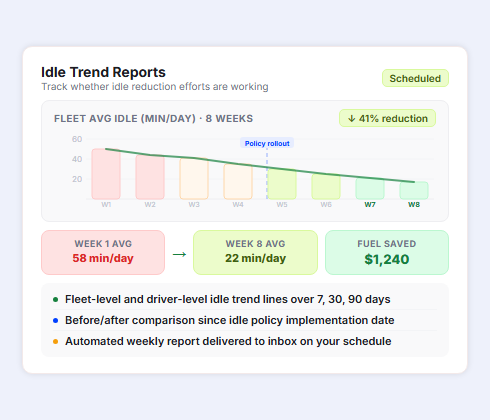490x420 pixels.
Task: Click the W1 axis label
Action: pos(106,205)
